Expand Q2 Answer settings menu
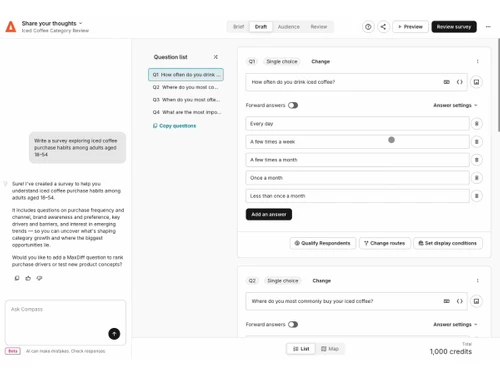 pyautogui.click(x=455, y=324)
